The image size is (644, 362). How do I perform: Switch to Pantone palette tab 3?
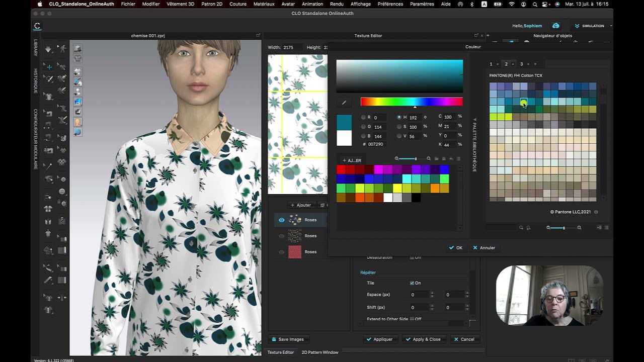click(521, 64)
